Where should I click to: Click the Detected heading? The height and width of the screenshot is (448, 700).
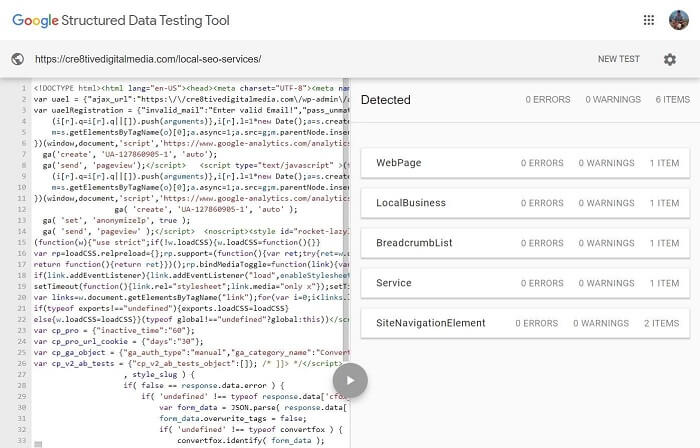coord(385,100)
